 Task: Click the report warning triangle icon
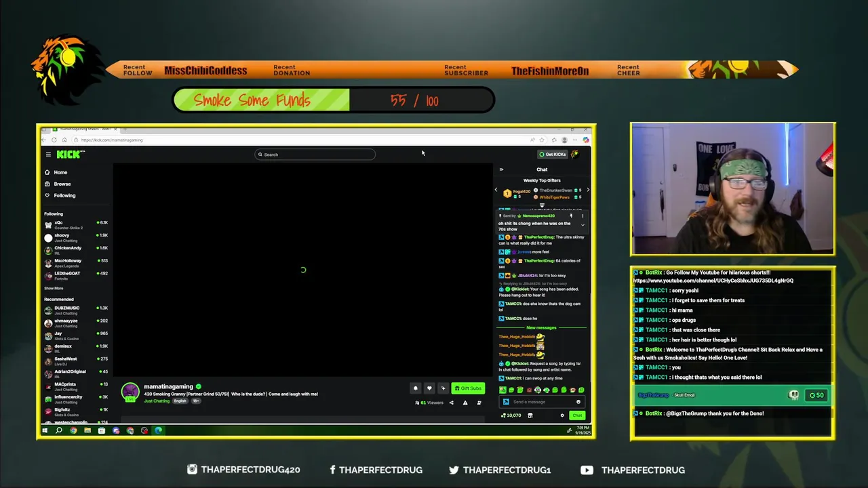(x=465, y=403)
